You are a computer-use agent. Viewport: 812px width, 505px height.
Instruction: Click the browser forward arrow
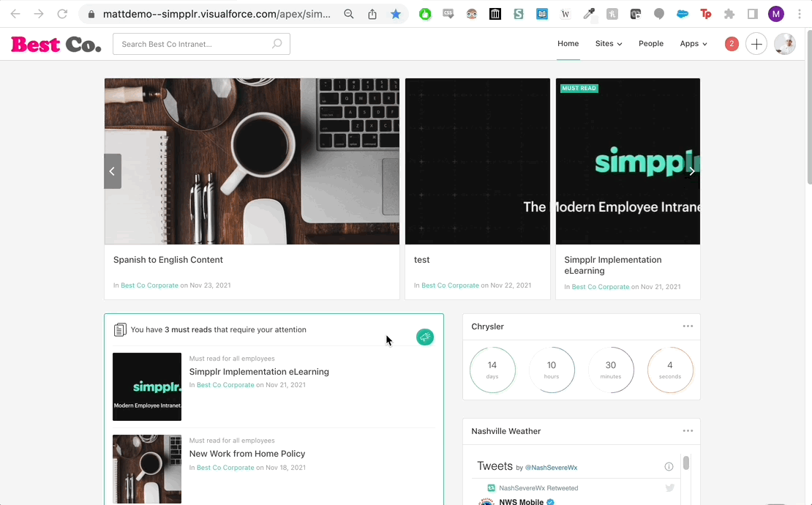point(39,14)
